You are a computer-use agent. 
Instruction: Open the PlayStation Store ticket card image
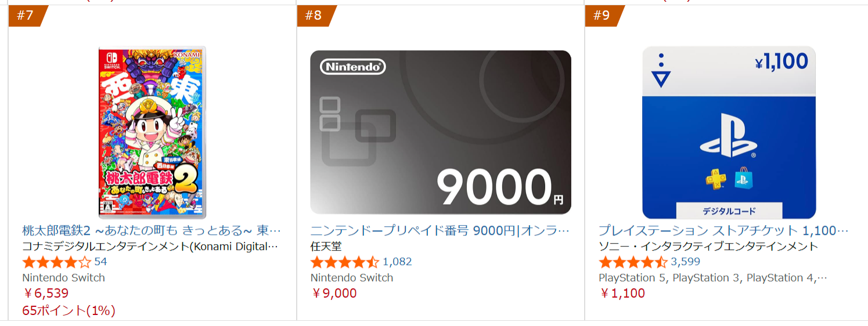pyautogui.click(x=729, y=132)
